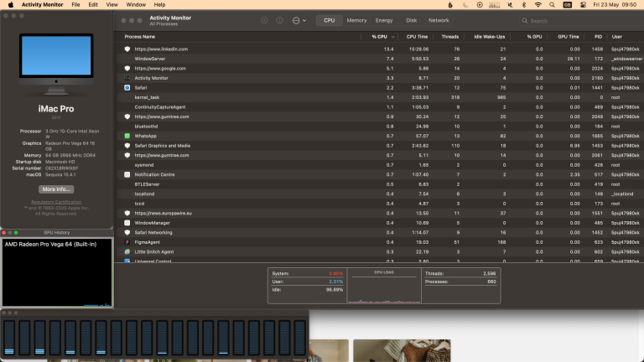Image resolution: width=644 pixels, height=362 pixels.
Task: Select the Little Snitch Agent icon
Action: point(127,251)
